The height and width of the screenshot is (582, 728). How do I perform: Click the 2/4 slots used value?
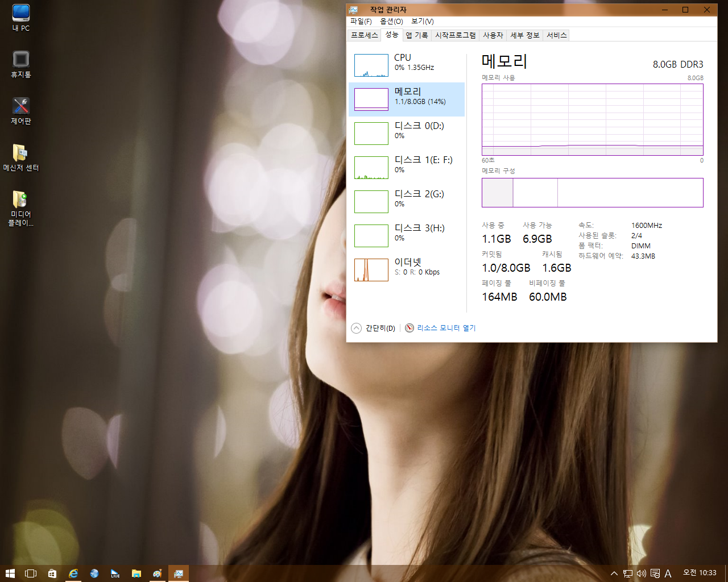pos(636,236)
